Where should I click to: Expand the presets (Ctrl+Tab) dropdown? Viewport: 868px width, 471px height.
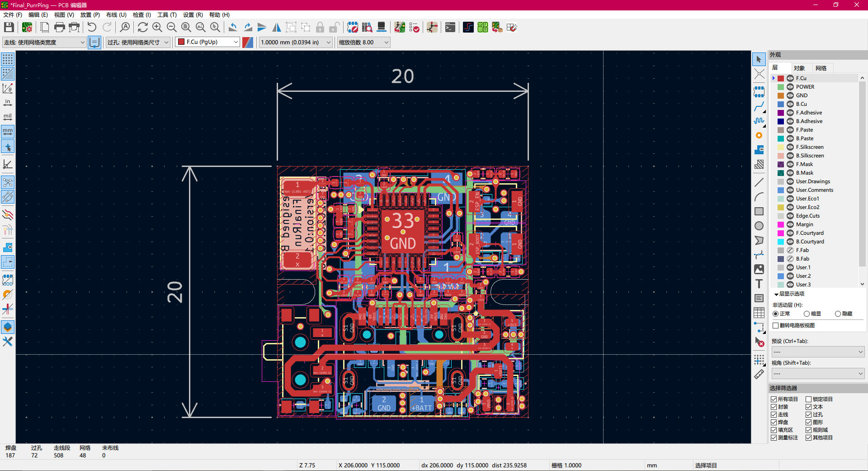pyautogui.click(x=818, y=352)
